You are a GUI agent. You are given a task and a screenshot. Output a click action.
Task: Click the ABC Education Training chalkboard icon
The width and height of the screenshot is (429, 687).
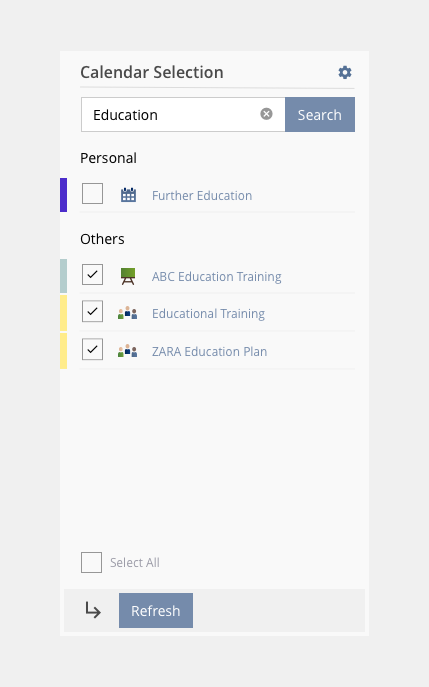click(x=128, y=276)
